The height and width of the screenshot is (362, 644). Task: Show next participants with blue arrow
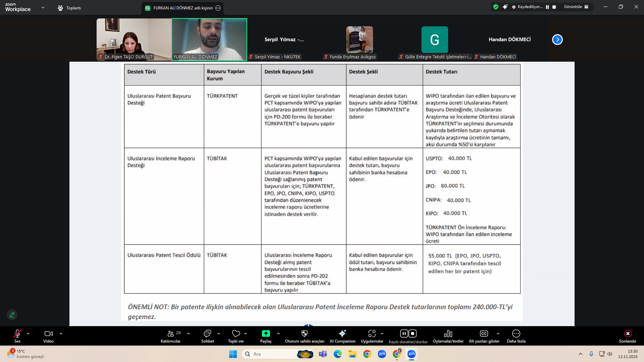pos(557,40)
